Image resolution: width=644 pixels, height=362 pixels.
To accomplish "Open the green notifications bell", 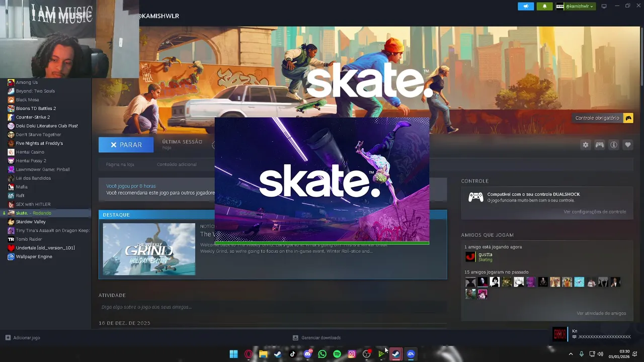I will (x=544, y=6).
